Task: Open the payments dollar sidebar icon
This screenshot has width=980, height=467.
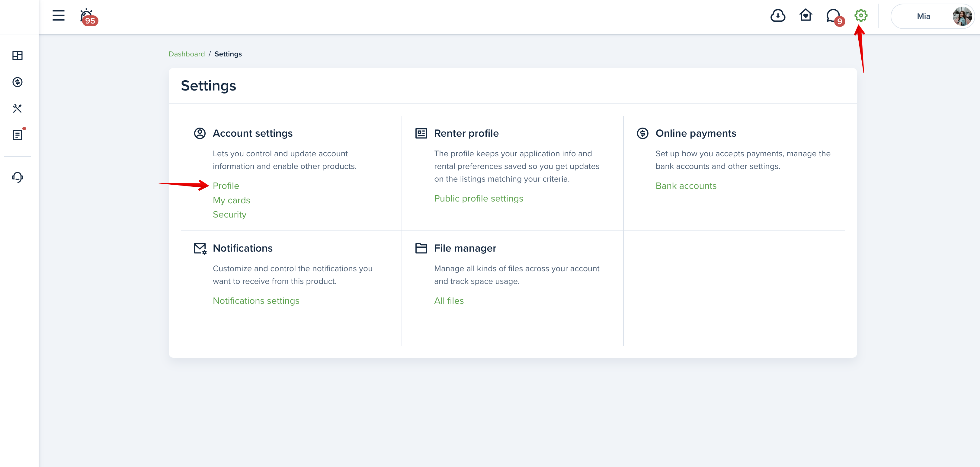Action: click(18, 82)
